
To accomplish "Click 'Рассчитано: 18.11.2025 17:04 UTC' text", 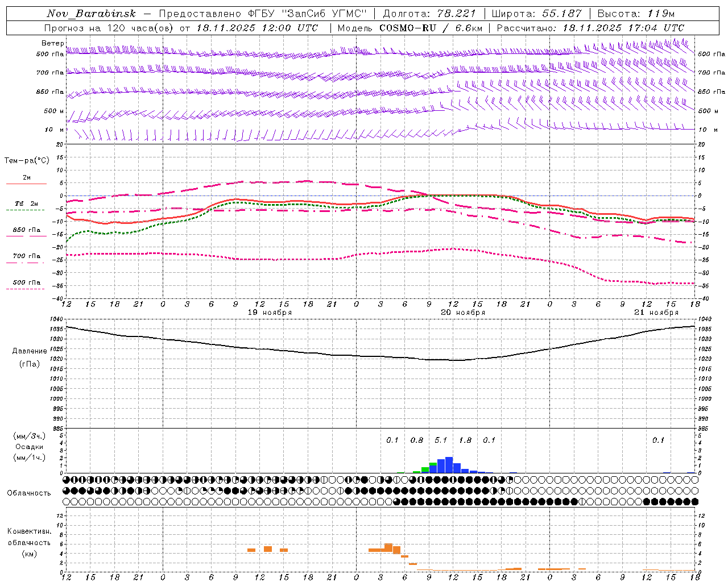I will pyautogui.click(x=590, y=28).
